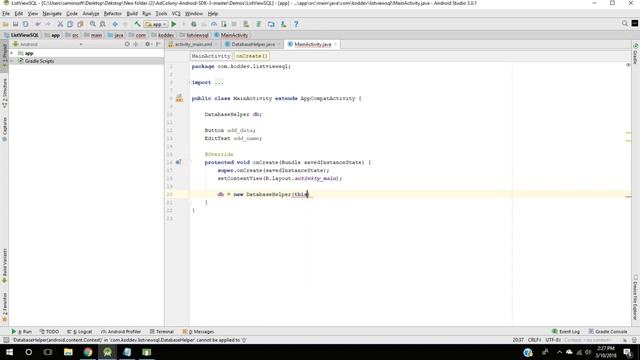Toggle the Build Variants side tab

click(x=4, y=266)
